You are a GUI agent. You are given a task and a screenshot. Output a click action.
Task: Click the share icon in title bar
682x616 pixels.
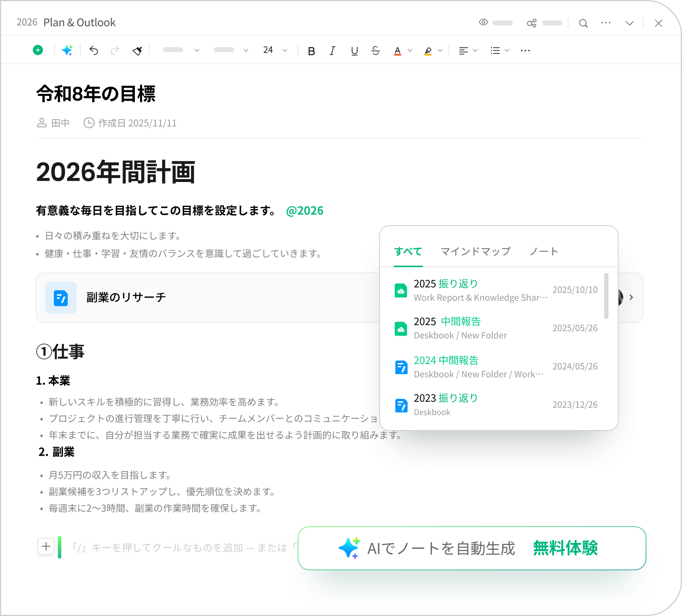point(531,23)
